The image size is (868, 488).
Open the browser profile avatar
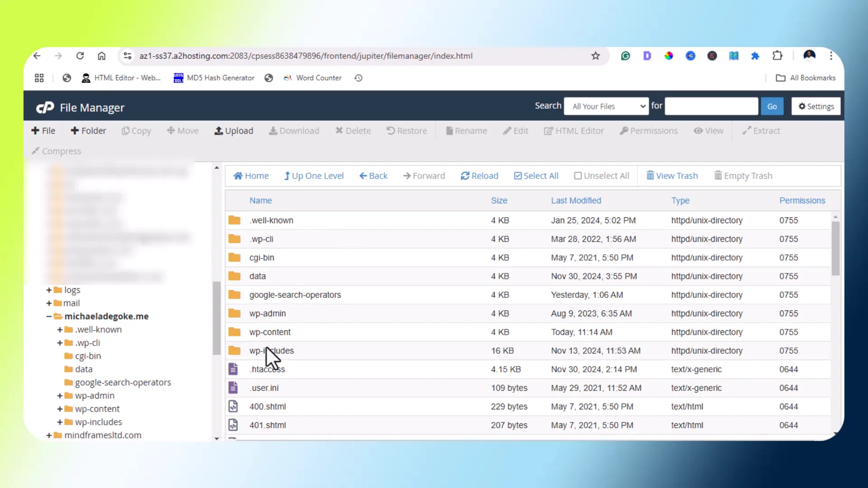[809, 56]
